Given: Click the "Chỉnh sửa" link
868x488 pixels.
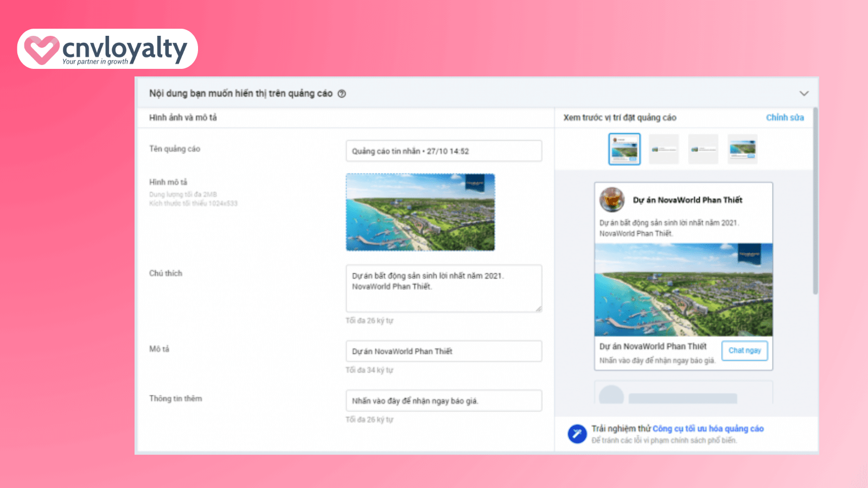Looking at the screenshot, I should pyautogui.click(x=784, y=118).
